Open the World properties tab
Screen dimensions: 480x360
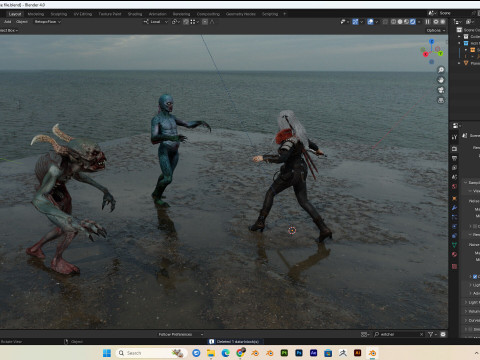coord(454,186)
